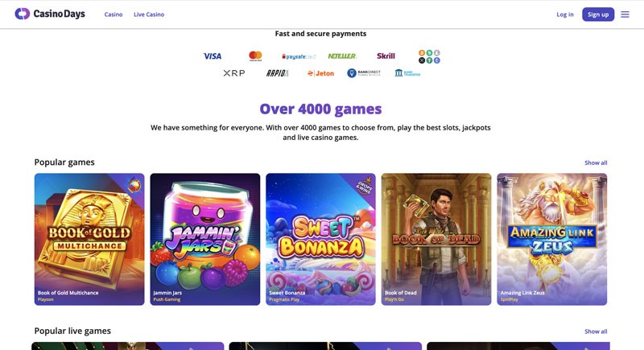Screen dimensions: 644x350
Task: Open the hamburger menu icon
Action: click(x=625, y=14)
